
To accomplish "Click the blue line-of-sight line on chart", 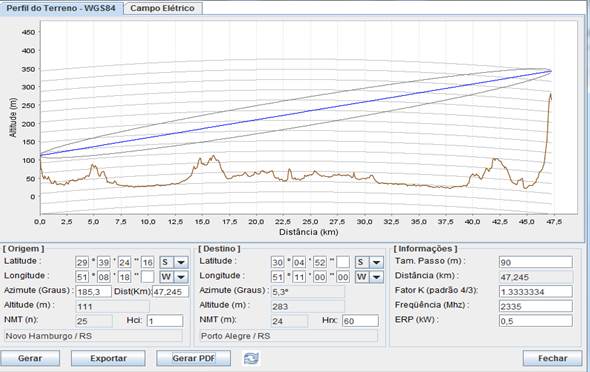I will [x=296, y=112].
